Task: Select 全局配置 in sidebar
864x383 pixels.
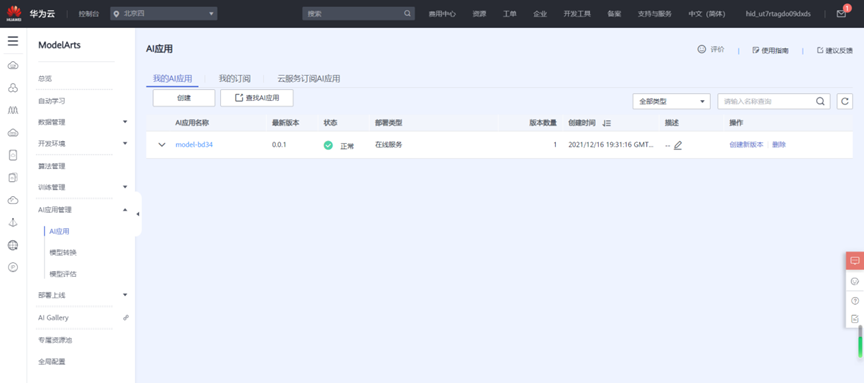Action: tap(52, 362)
